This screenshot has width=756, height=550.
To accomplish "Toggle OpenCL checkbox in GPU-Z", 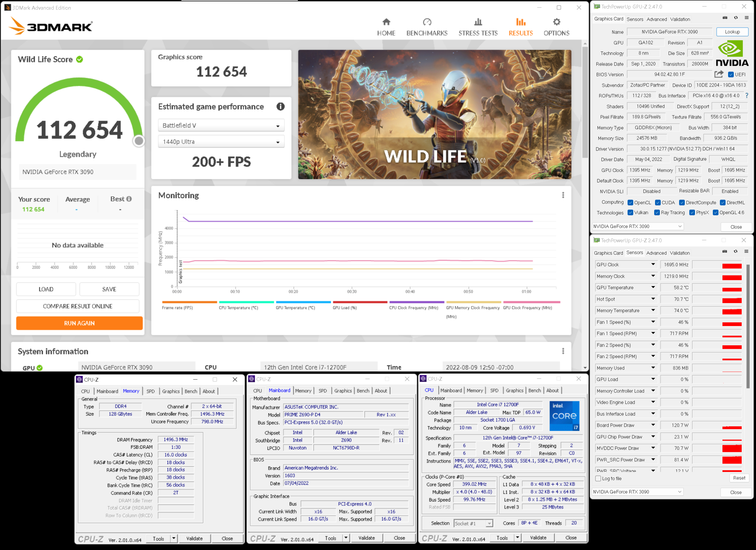I will [x=630, y=202].
